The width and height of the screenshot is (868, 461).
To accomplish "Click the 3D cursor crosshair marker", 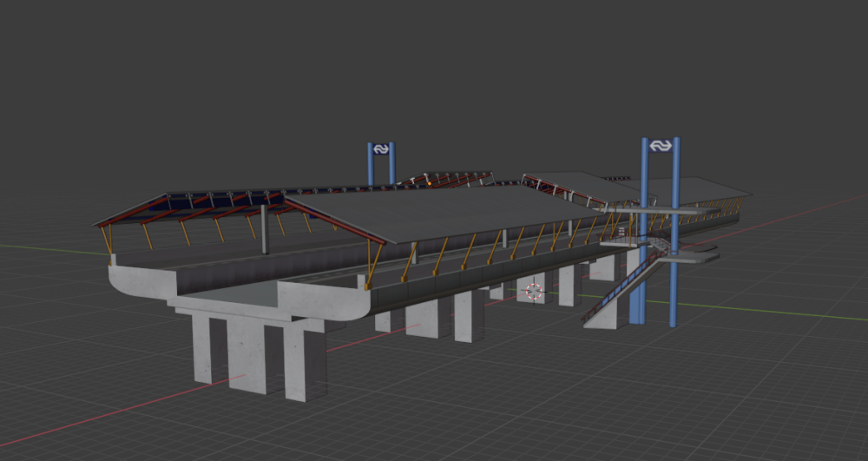I will [533, 292].
